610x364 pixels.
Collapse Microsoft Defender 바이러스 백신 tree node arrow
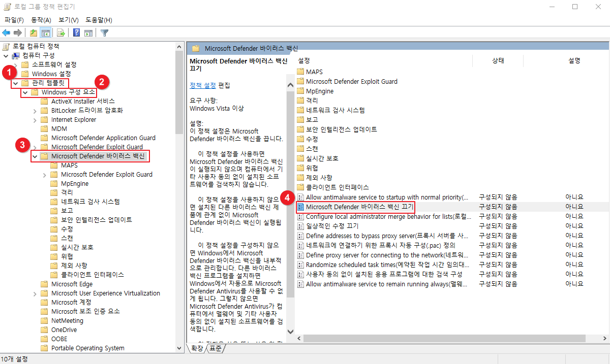coord(35,156)
